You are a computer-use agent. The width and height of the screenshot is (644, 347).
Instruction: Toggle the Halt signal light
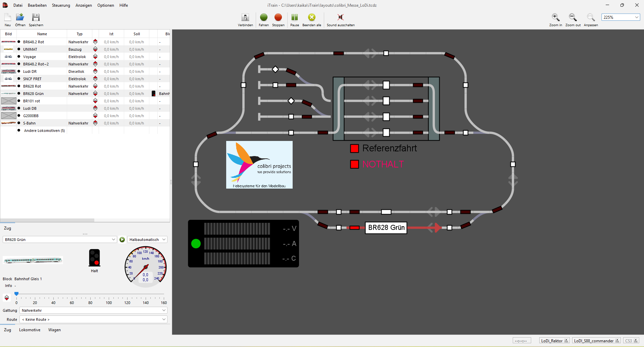pyautogui.click(x=94, y=258)
